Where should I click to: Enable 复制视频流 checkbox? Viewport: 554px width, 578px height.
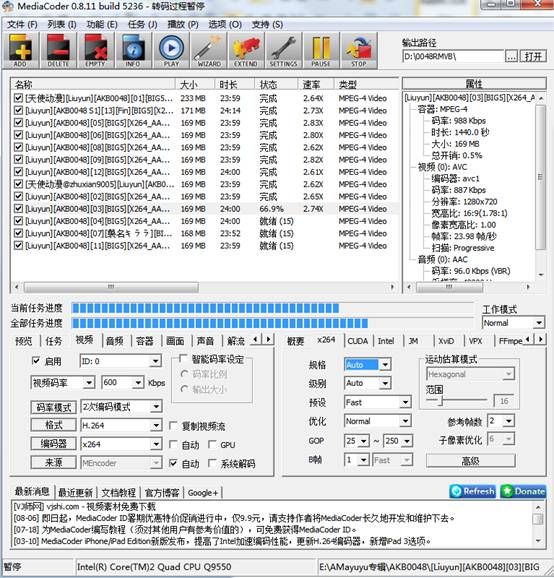point(173,426)
